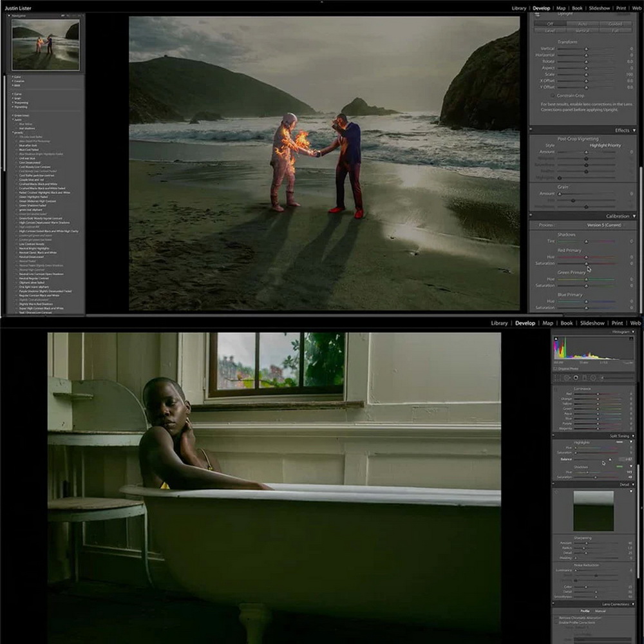Viewport: 644px width, 644px height.
Task: Tick the Enable Profile Corrections checkbox
Action: pos(557,624)
